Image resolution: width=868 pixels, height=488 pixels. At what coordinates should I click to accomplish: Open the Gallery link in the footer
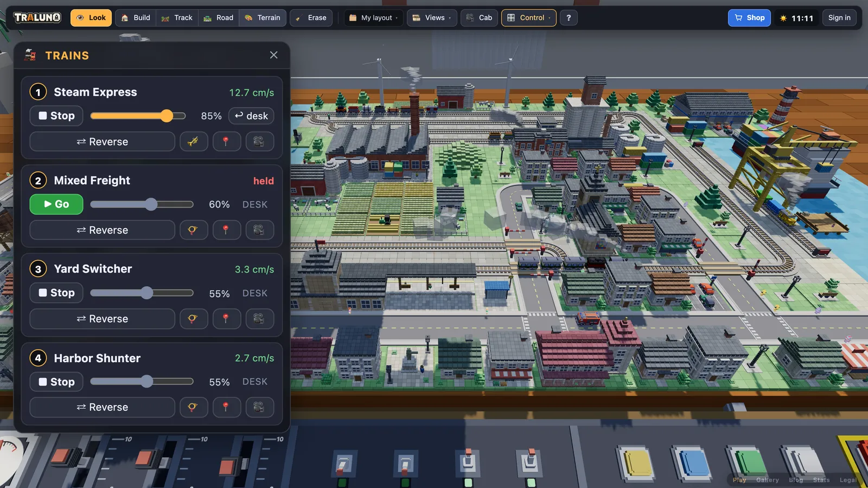tap(767, 480)
